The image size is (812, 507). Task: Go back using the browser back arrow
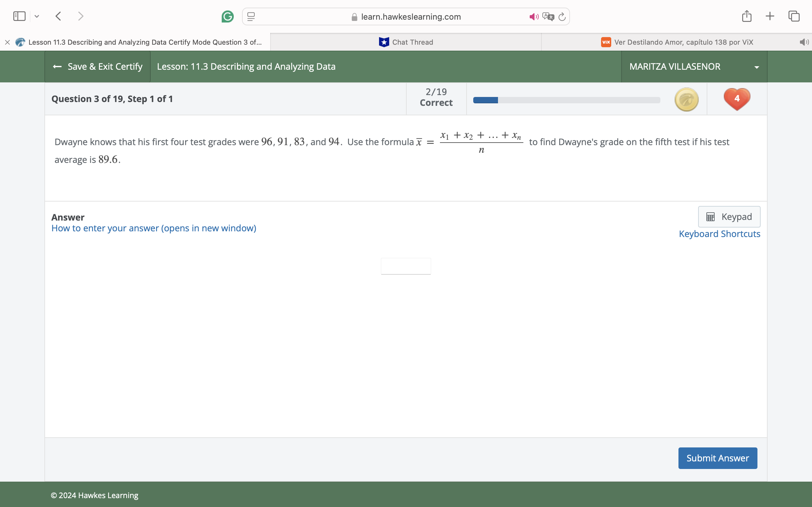point(58,16)
